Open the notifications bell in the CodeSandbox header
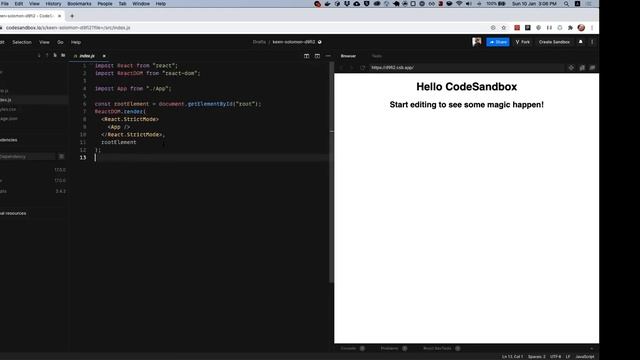This screenshot has height=360, width=640. tap(580, 42)
